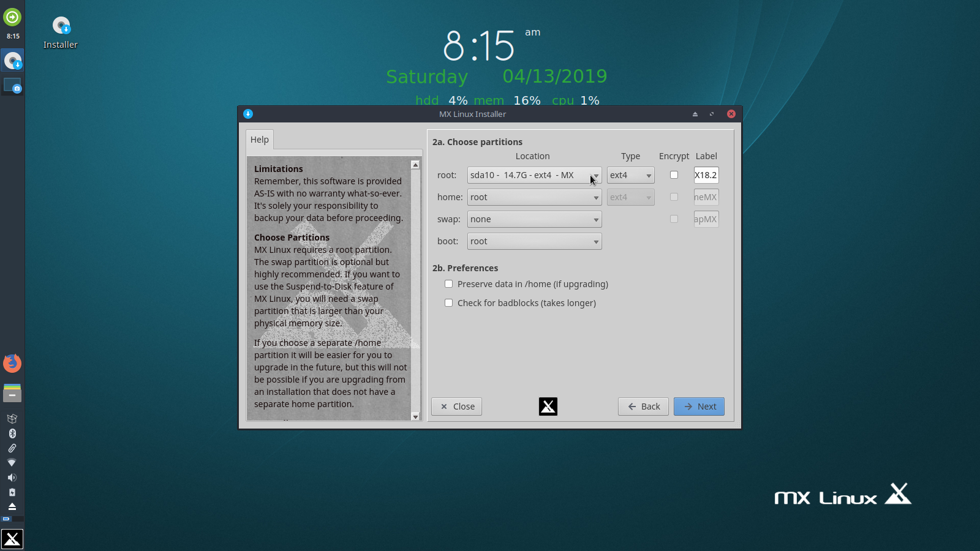Image resolution: width=980 pixels, height=551 pixels.
Task: Click the help panel scroll down arrow
Action: 415,416
